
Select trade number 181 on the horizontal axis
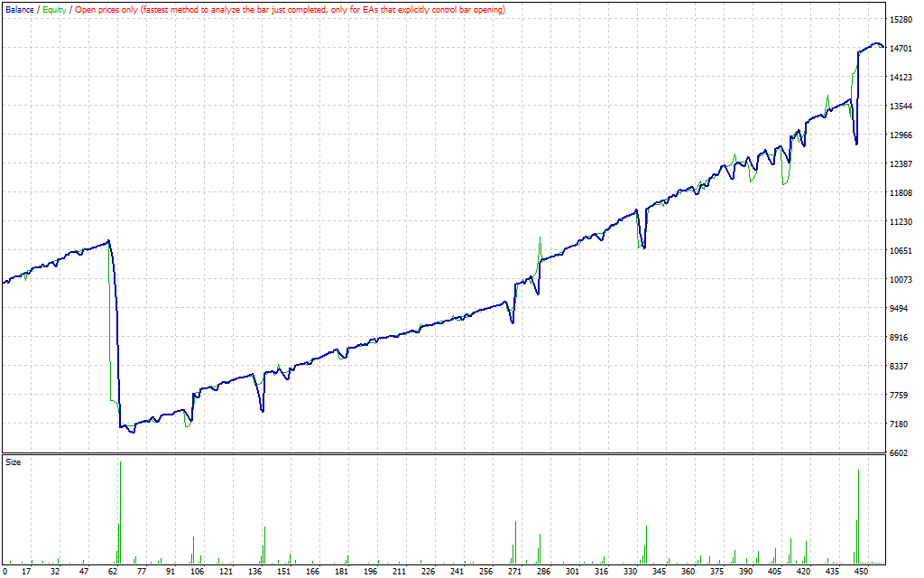(x=341, y=571)
